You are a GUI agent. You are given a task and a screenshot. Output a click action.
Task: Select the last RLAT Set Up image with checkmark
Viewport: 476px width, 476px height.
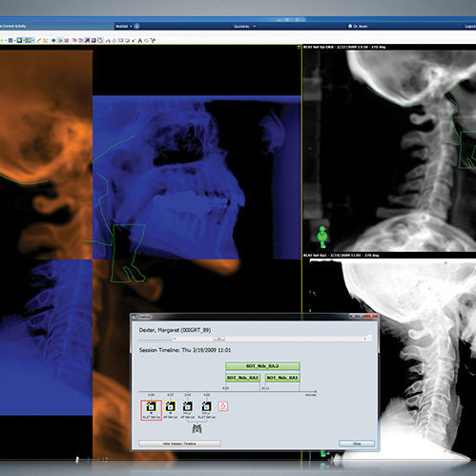click(x=206, y=406)
